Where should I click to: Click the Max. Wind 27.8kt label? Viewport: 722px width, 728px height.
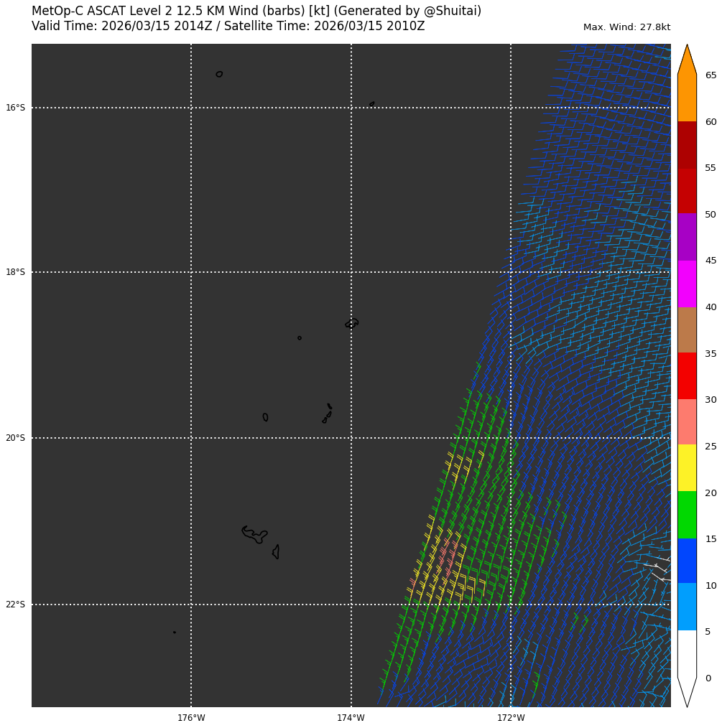626,27
